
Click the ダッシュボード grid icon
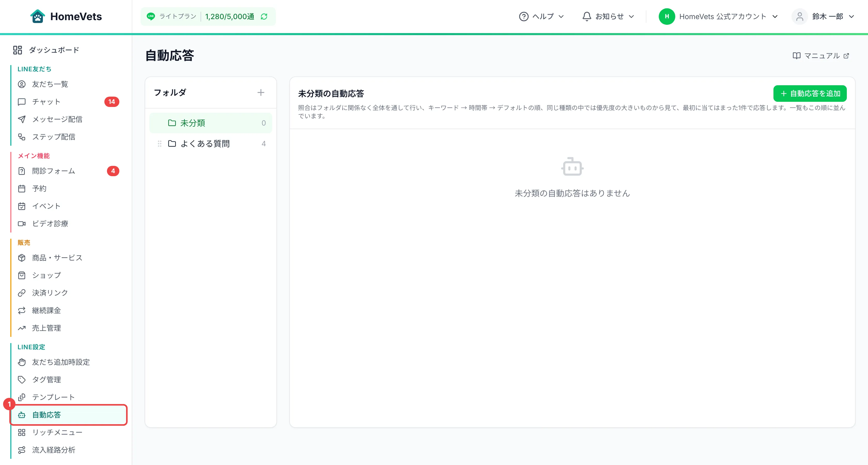pyautogui.click(x=18, y=50)
